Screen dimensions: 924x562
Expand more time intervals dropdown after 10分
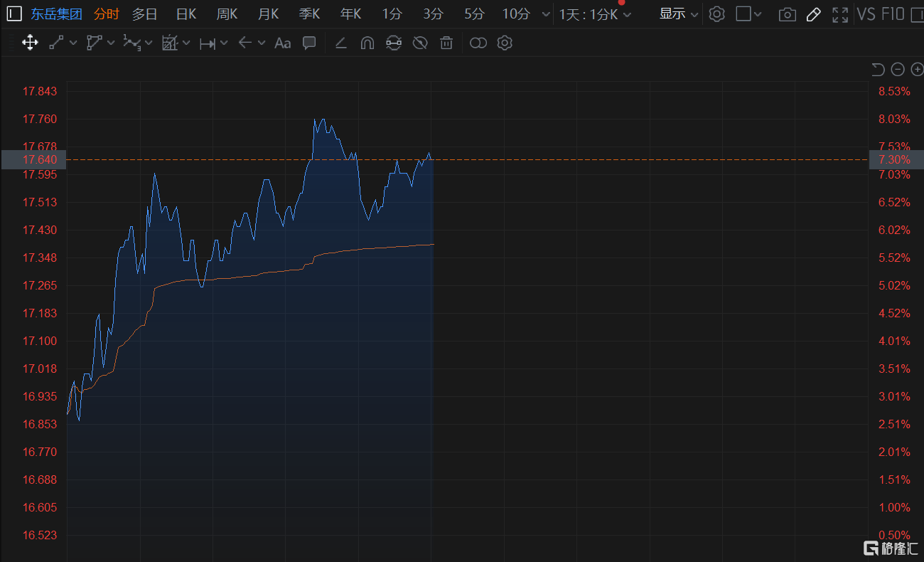(545, 14)
